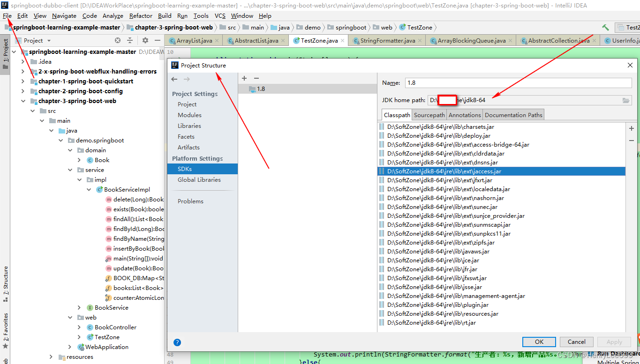Collapse the chapter-3-spring-boot-web module
Viewport: 640px width, 364px height.
23,101
